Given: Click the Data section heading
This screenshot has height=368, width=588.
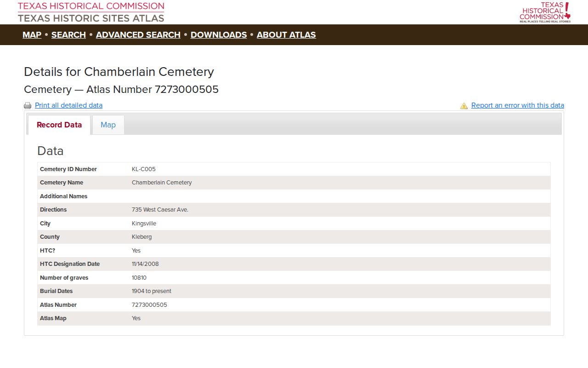Looking at the screenshot, I should pos(51,151).
